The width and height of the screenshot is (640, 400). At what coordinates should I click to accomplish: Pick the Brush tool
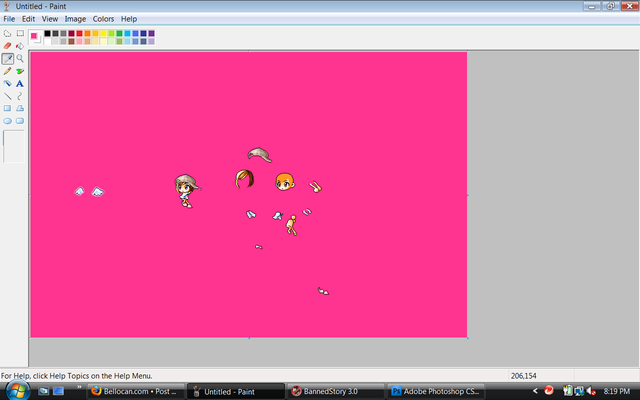[x=20, y=71]
